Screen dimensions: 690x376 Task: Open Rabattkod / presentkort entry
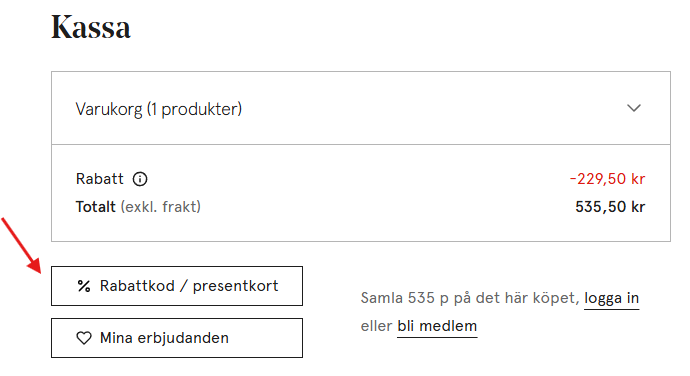coord(177,286)
